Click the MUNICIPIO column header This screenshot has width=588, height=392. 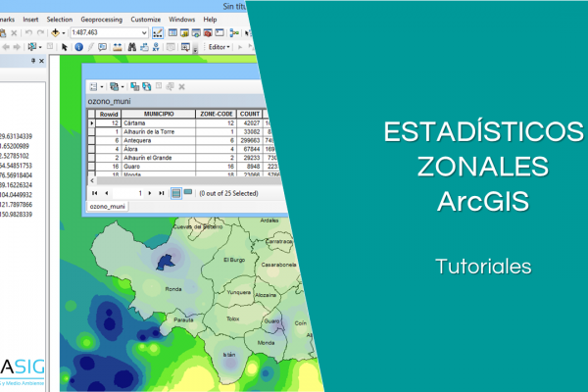point(158,114)
